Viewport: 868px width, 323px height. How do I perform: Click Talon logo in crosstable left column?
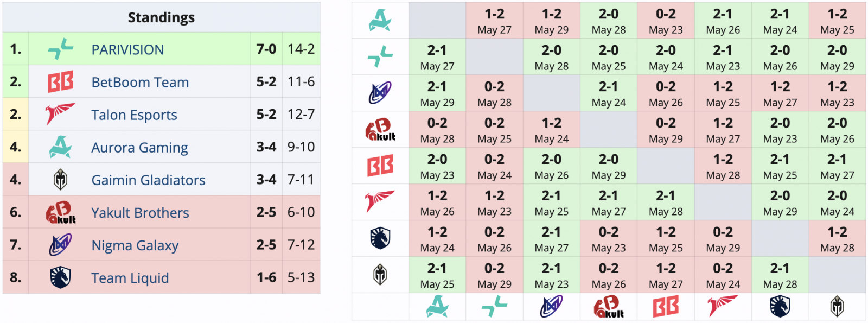click(x=380, y=201)
